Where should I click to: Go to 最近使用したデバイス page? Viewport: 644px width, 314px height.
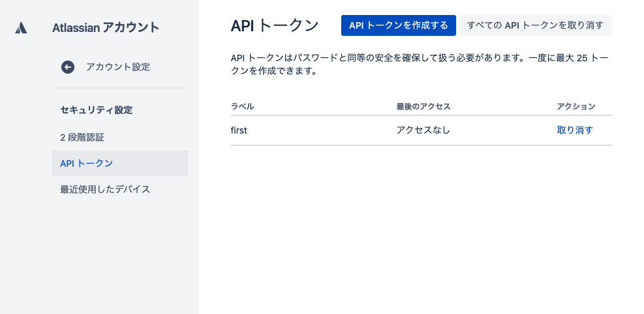[x=105, y=190]
